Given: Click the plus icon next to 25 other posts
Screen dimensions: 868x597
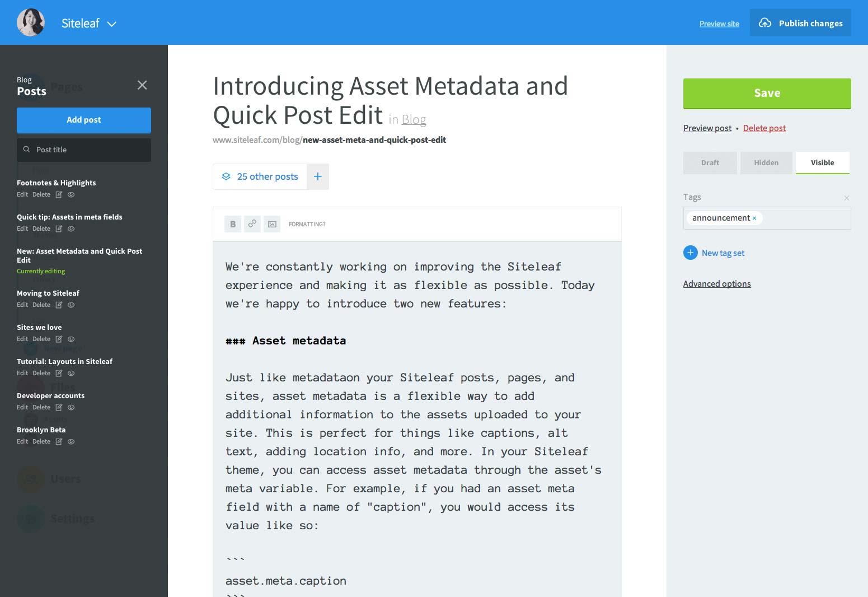Looking at the screenshot, I should pyautogui.click(x=317, y=176).
